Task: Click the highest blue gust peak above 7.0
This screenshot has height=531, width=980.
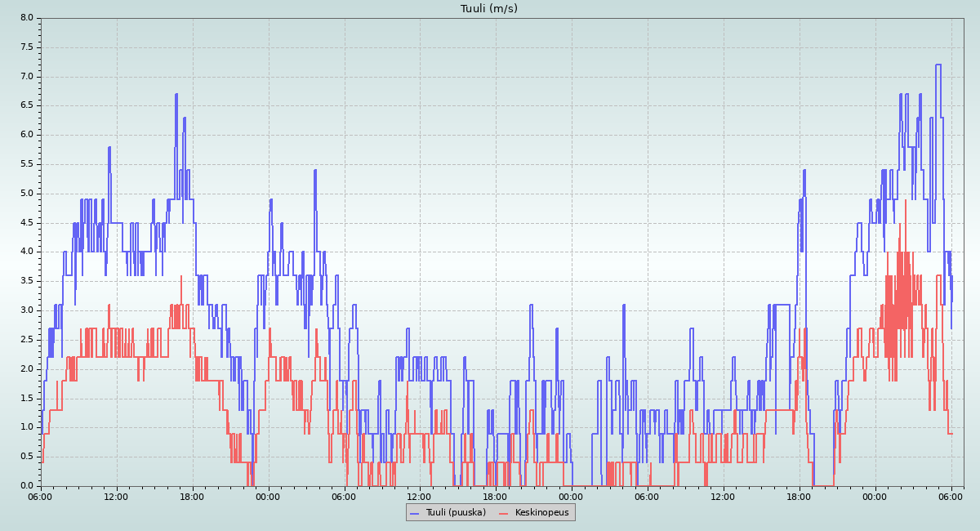Action: 938,65
